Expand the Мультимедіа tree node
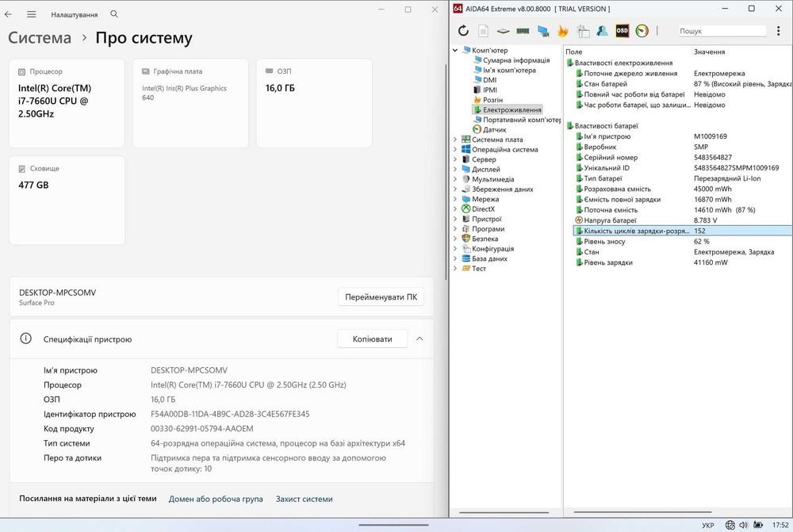 pos(455,179)
